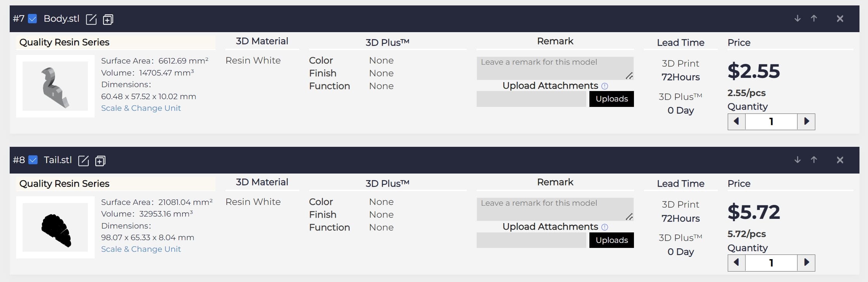Remove Tail.stl with the X icon

point(840,160)
